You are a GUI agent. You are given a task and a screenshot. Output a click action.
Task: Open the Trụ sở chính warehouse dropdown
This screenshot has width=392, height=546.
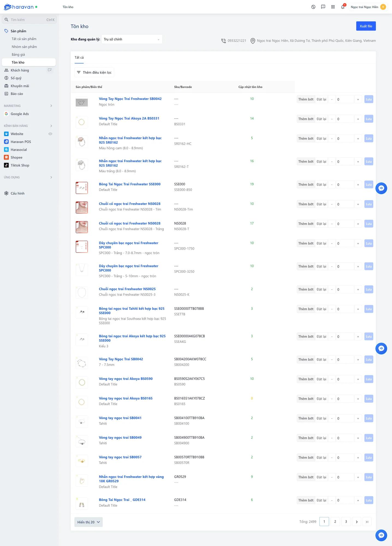[x=132, y=39]
